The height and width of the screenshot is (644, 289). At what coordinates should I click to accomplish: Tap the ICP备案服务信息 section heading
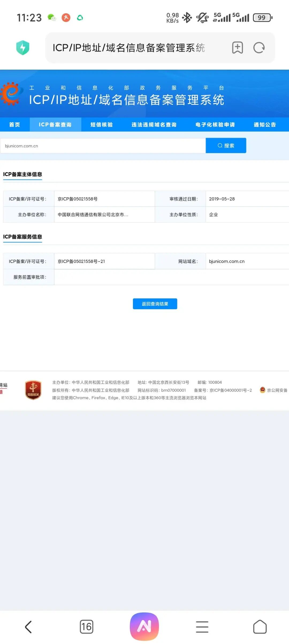pos(22,237)
